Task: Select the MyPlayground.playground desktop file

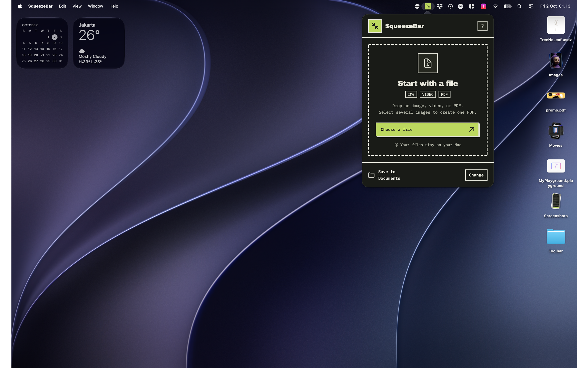Action: (x=556, y=173)
